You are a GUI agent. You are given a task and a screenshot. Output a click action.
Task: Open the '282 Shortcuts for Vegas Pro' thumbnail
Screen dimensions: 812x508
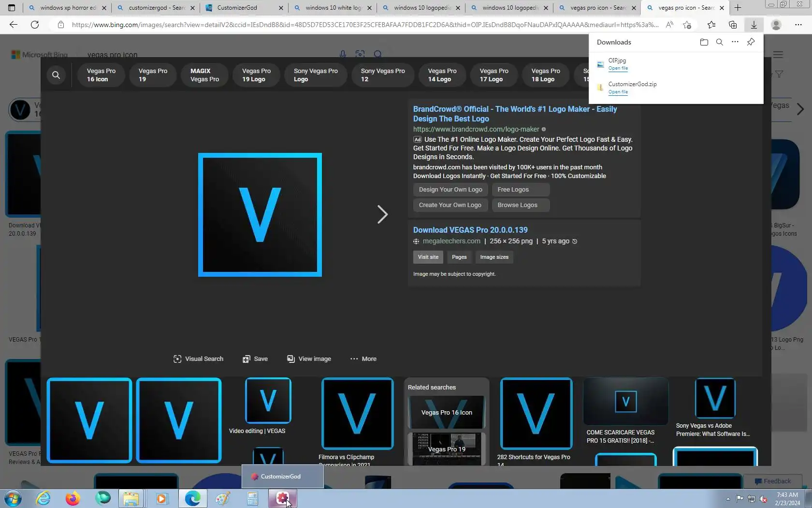tap(536, 414)
